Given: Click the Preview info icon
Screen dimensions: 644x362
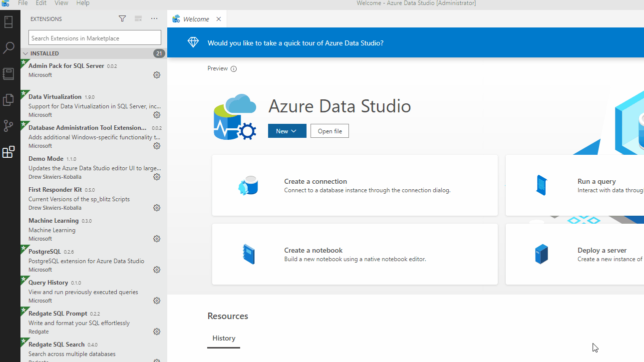Looking at the screenshot, I should click(x=234, y=69).
